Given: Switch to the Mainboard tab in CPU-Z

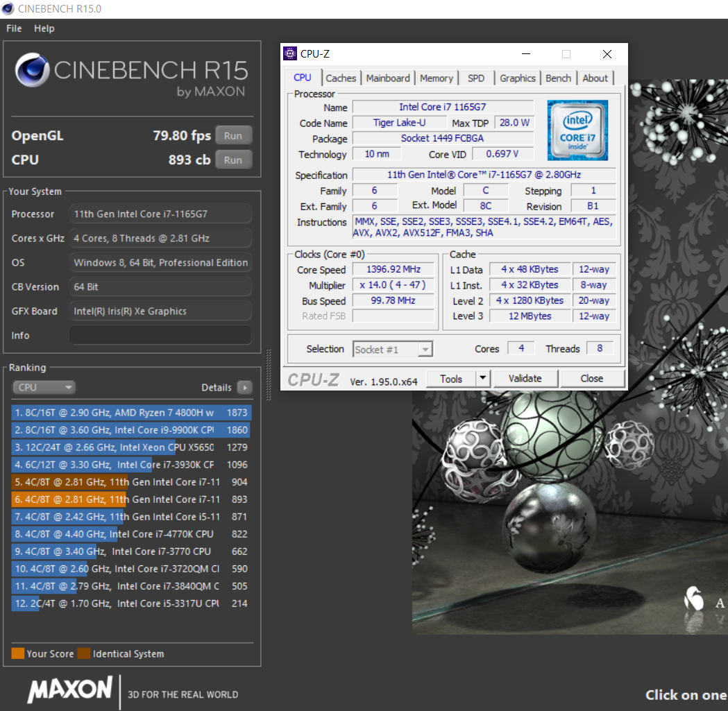Looking at the screenshot, I should (x=388, y=78).
